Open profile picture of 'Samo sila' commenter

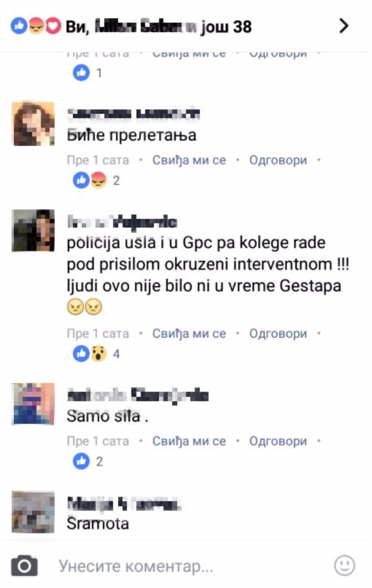click(x=33, y=404)
